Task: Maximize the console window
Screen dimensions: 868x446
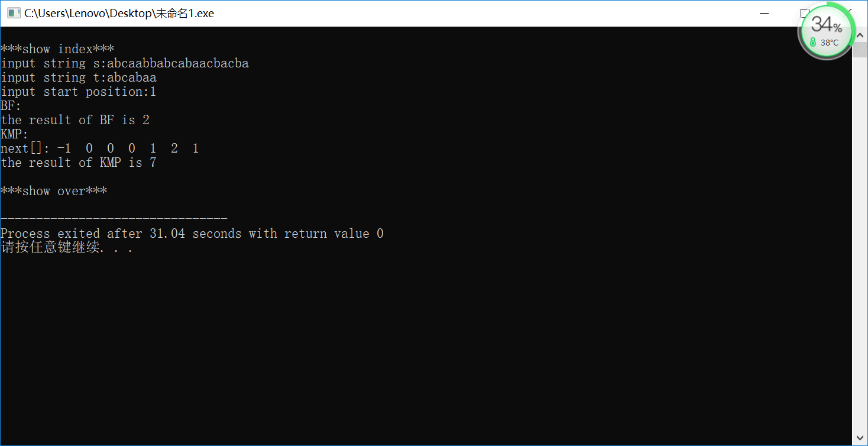Action: click(x=804, y=13)
